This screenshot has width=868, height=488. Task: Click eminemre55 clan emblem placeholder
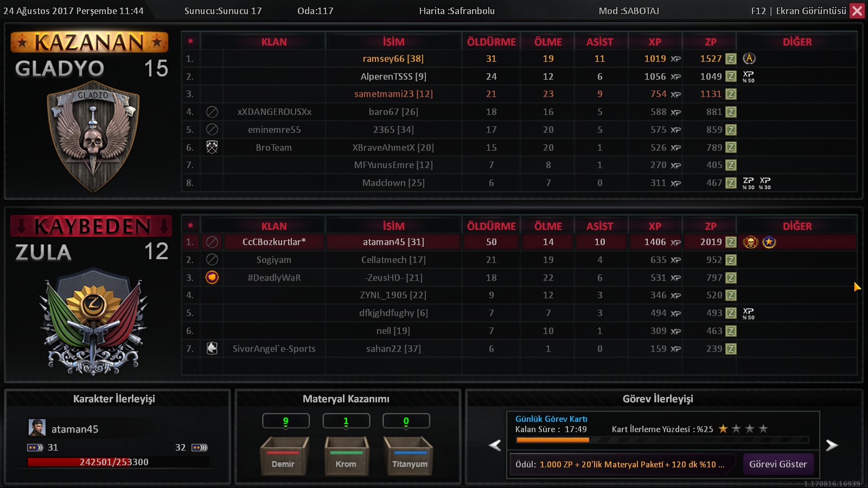coord(212,129)
